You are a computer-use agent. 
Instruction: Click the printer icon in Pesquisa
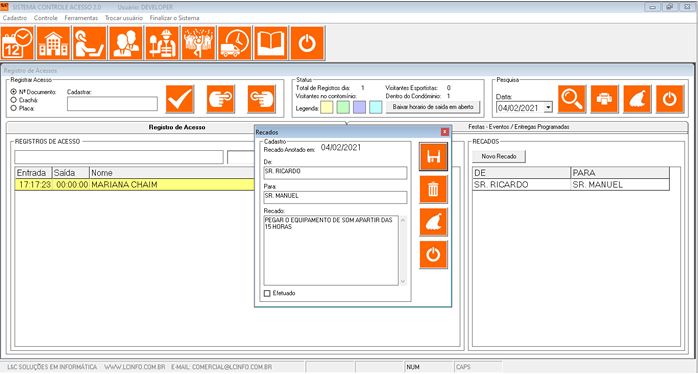click(x=605, y=99)
